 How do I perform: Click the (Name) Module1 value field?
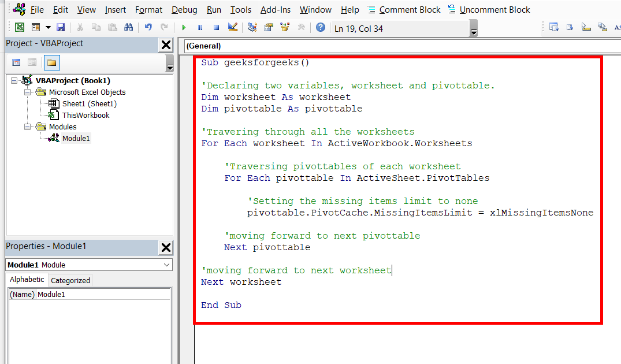coord(103,294)
